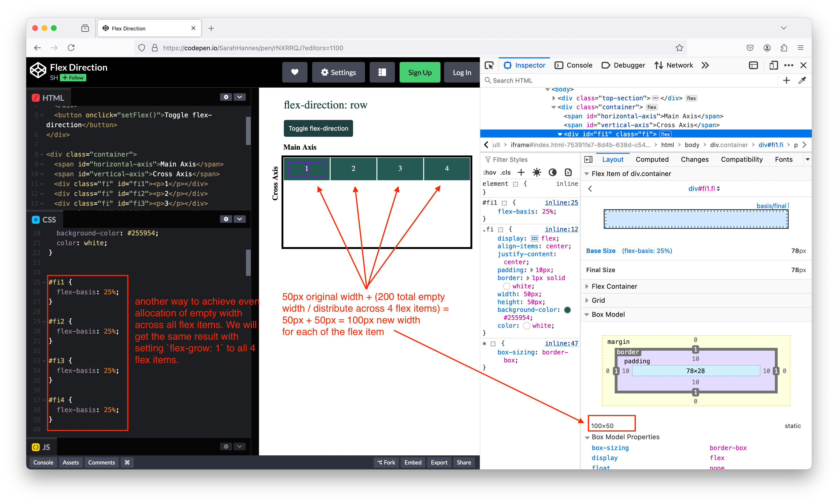Screen dimensions: 838x504
Task: Open the Fonts sidebar tab
Action: coord(784,159)
